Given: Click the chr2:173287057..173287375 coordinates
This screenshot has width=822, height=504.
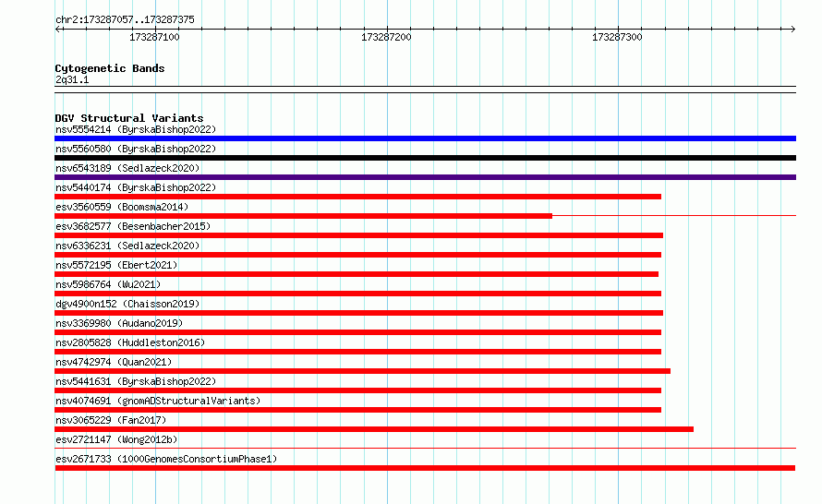Looking at the screenshot, I should (x=125, y=19).
